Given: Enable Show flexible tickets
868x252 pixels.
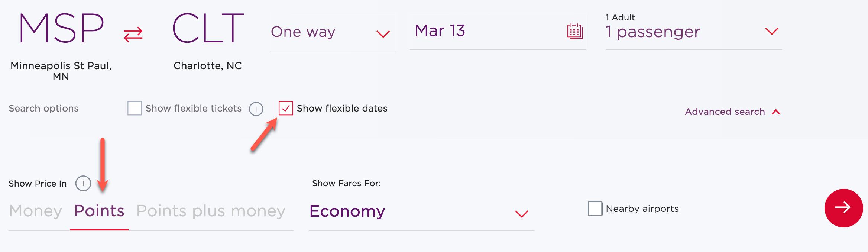Looking at the screenshot, I should pyautogui.click(x=134, y=108).
